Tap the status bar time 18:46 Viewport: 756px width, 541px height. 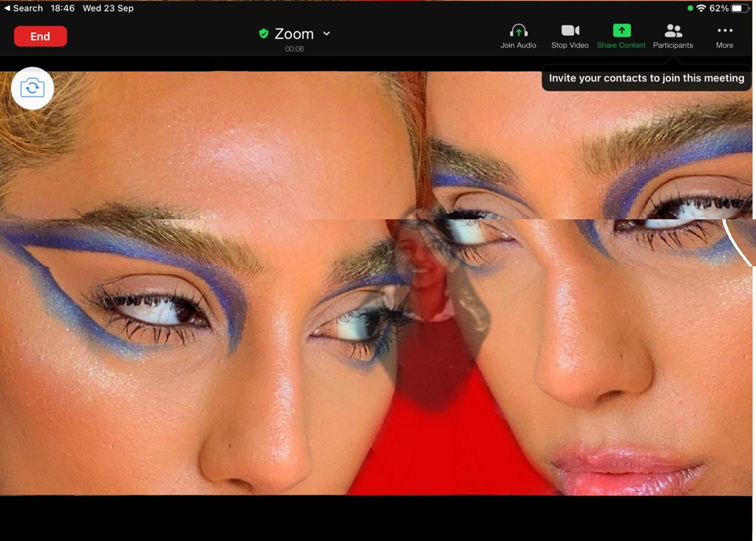coord(62,8)
